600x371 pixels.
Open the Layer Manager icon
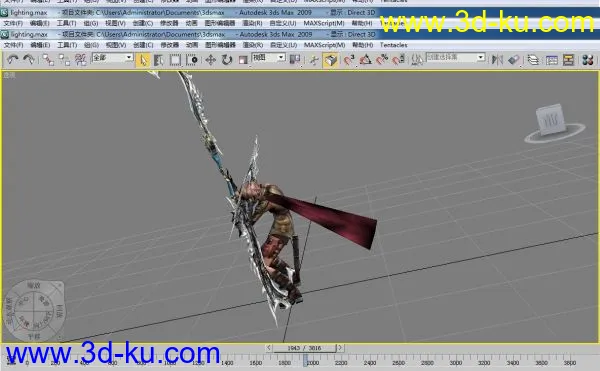click(533, 60)
